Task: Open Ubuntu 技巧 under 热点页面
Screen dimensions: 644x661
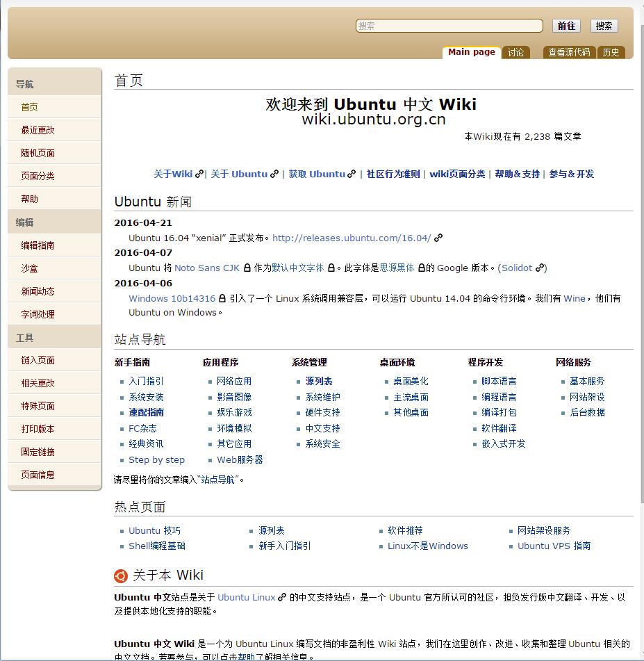Action: tap(154, 530)
